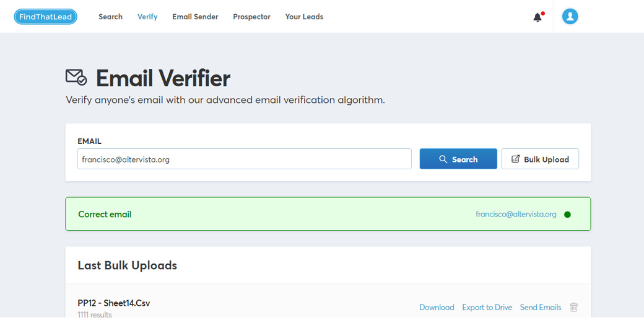
Task: Click the Email Verifier envelope icon
Action: [76, 78]
